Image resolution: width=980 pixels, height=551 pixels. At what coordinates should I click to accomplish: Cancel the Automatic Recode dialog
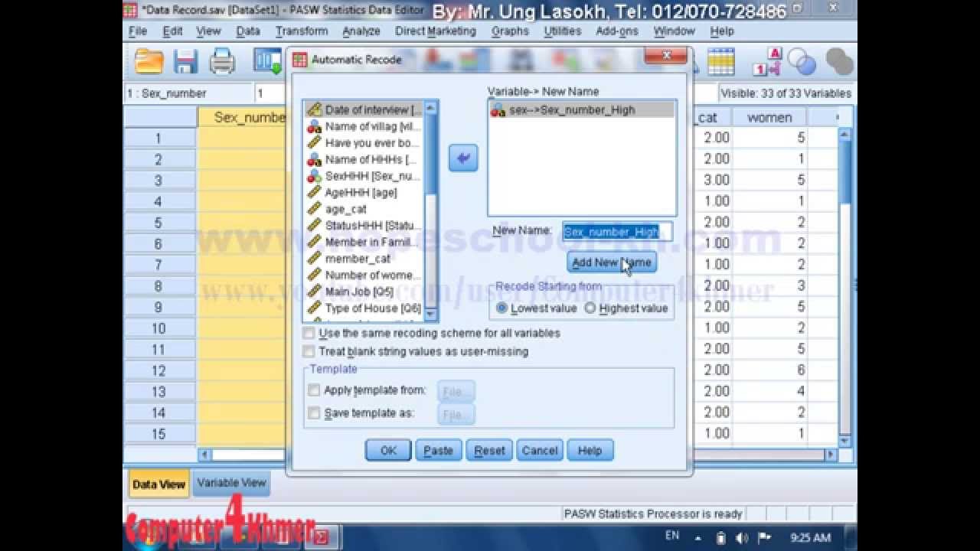540,451
